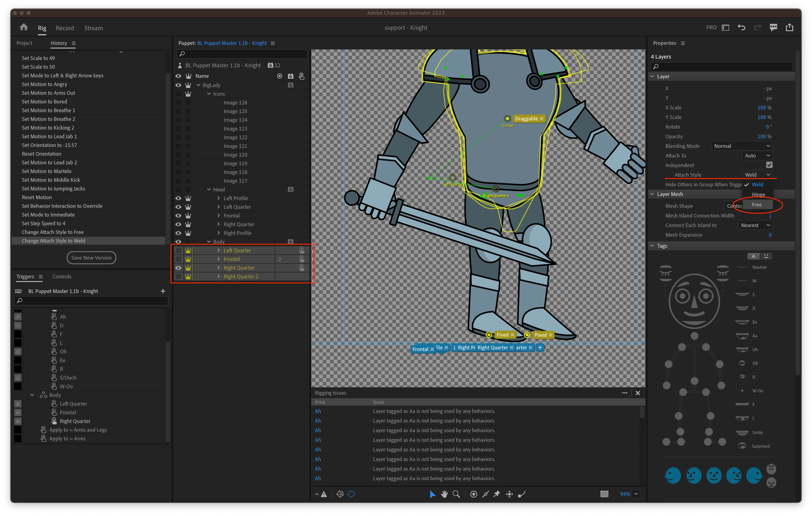
Task: Click the Undo arrow icon
Action: [x=741, y=28]
